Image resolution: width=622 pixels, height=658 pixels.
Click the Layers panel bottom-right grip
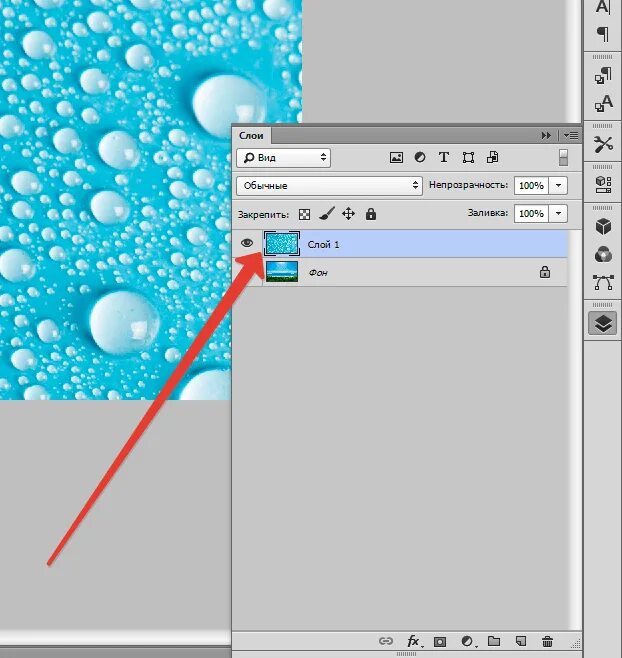576,643
